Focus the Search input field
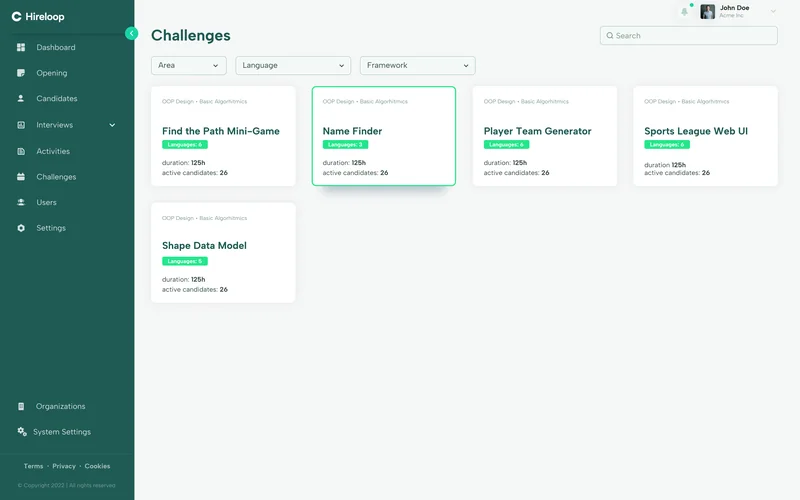The image size is (800, 500). [689, 36]
